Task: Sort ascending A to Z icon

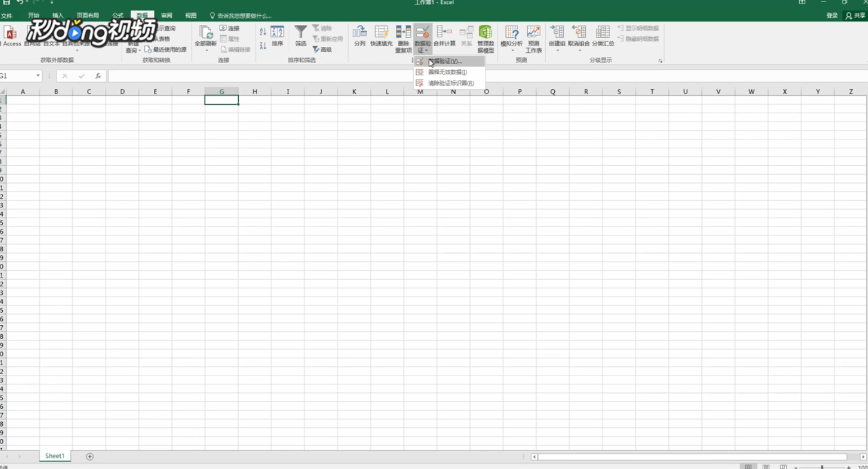Action: [262, 32]
